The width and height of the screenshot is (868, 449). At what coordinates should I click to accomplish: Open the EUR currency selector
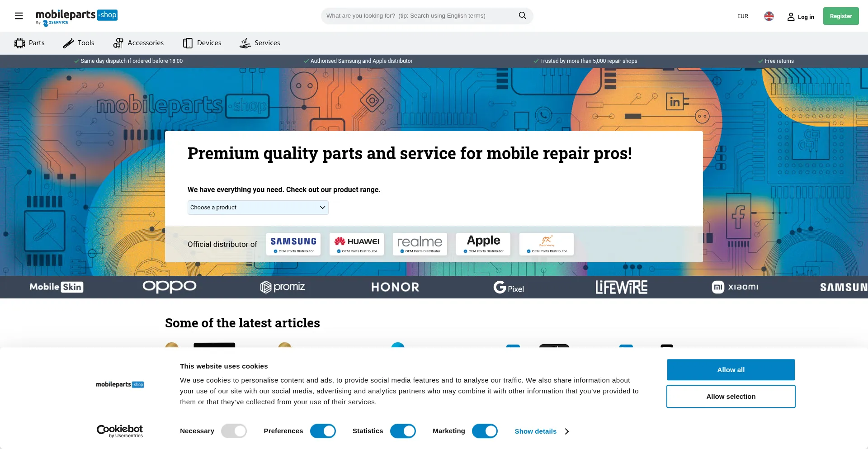(x=742, y=16)
